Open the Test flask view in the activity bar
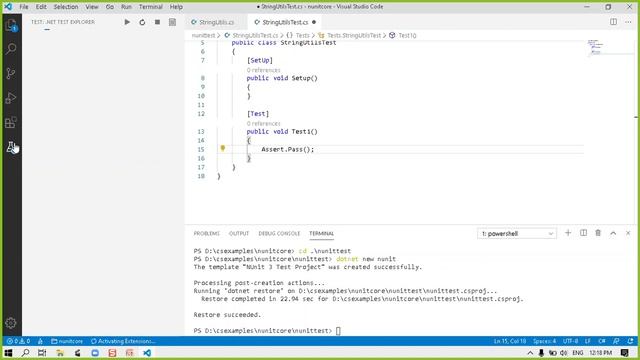 tap(11, 147)
